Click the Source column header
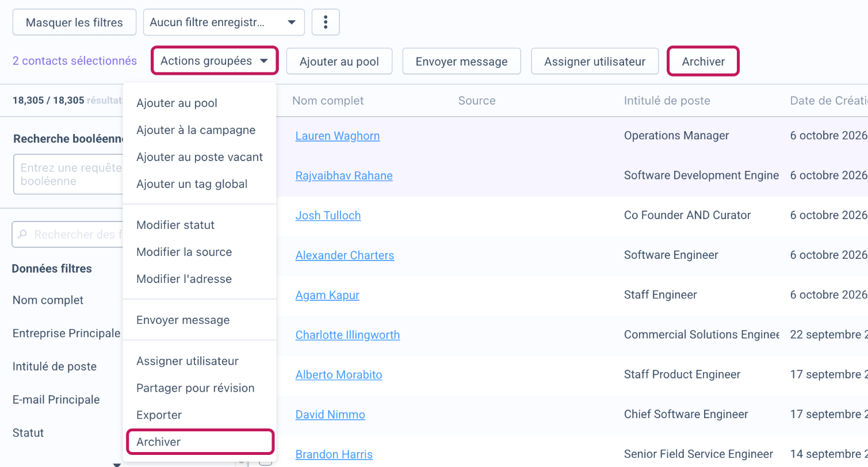 tap(477, 101)
